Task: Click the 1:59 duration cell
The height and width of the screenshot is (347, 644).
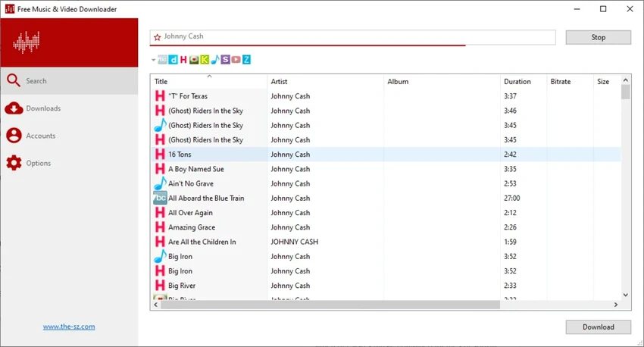Action: [510, 242]
